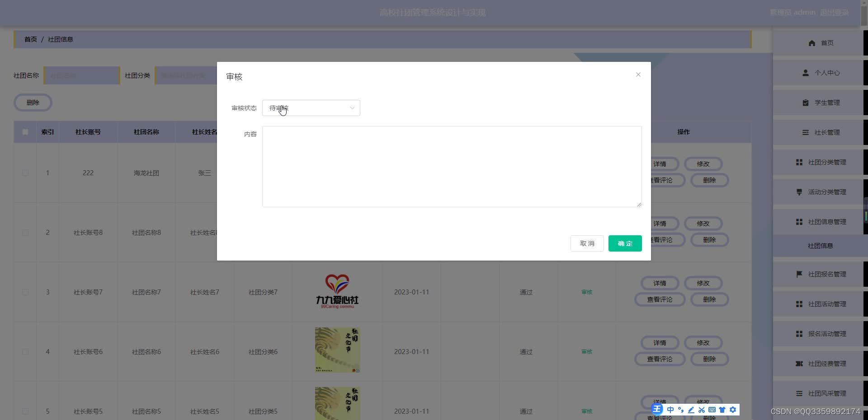Go to 首页 via the breadcrumb
Screen dimensions: 868x420
click(31, 39)
